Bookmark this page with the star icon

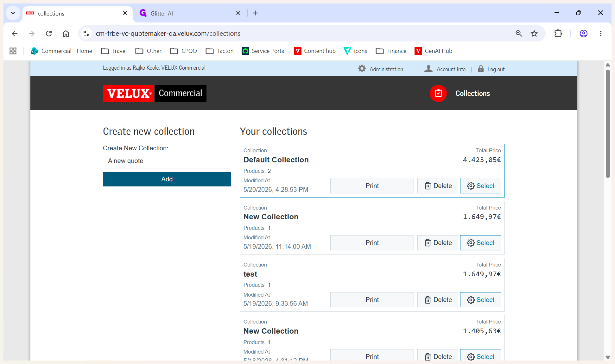pyautogui.click(x=534, y=34)
